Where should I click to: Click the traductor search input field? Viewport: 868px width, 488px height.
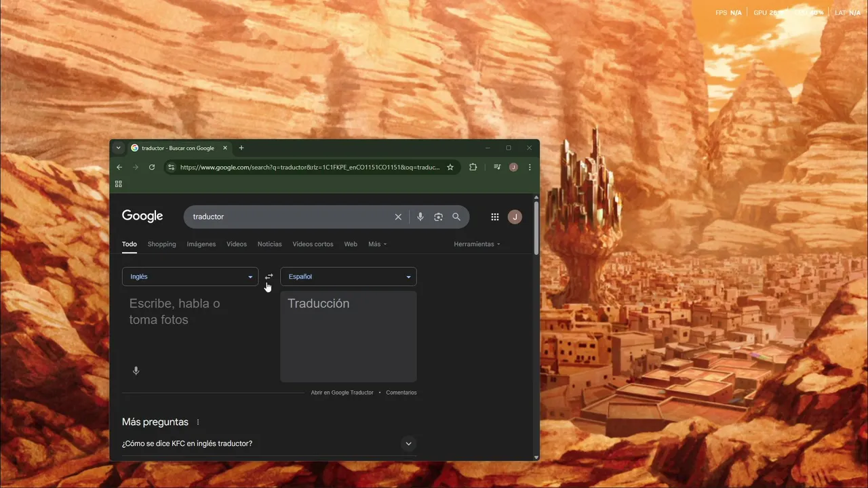coord(290,217)
